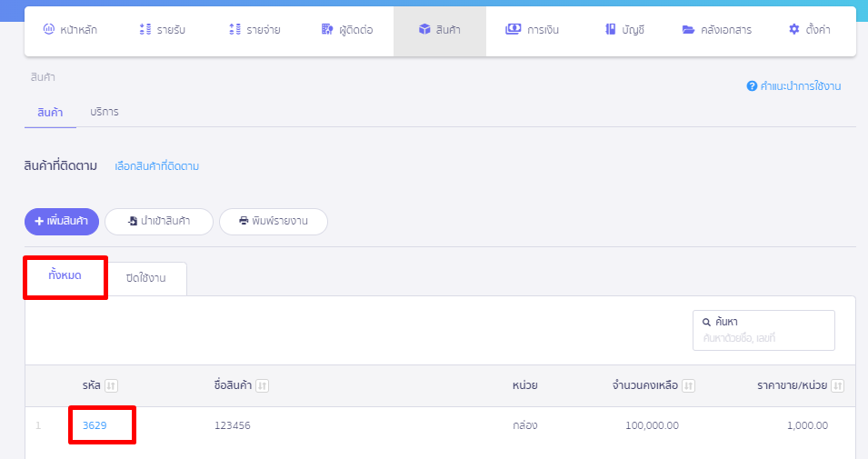Click the รายจ่าย expense icon
Screen dimensions: 868x459
click(x=234, y=30)
